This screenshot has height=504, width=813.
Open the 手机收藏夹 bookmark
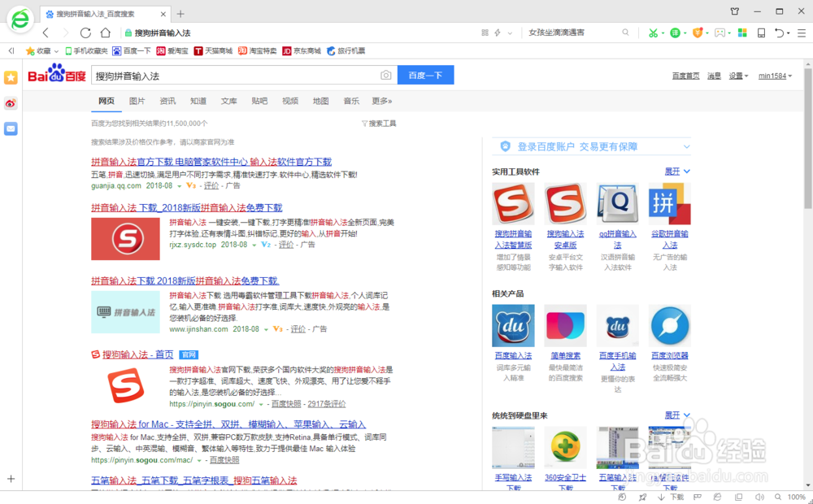coord(86,51)
